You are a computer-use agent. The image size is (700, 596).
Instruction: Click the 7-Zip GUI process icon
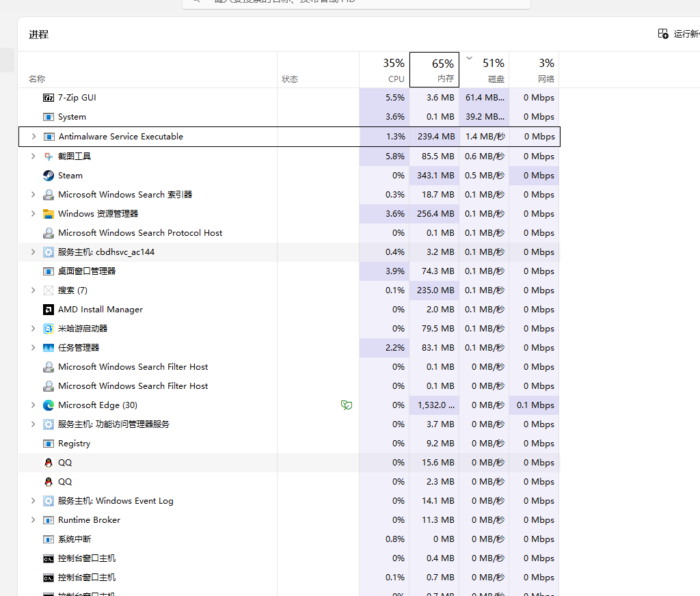pos(49,97)
